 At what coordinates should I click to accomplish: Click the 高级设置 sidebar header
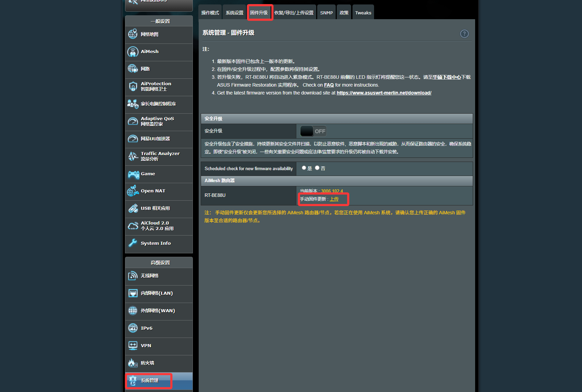[159, 263]
